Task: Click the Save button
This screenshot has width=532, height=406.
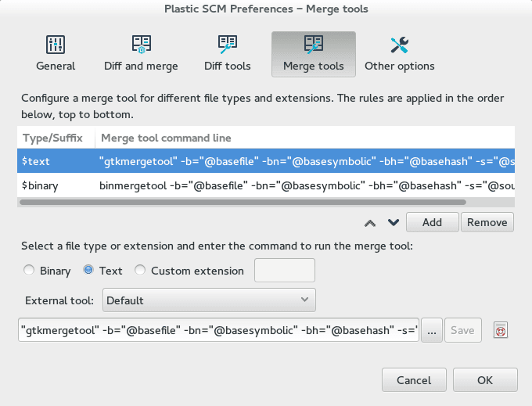Action: [463, 330]
